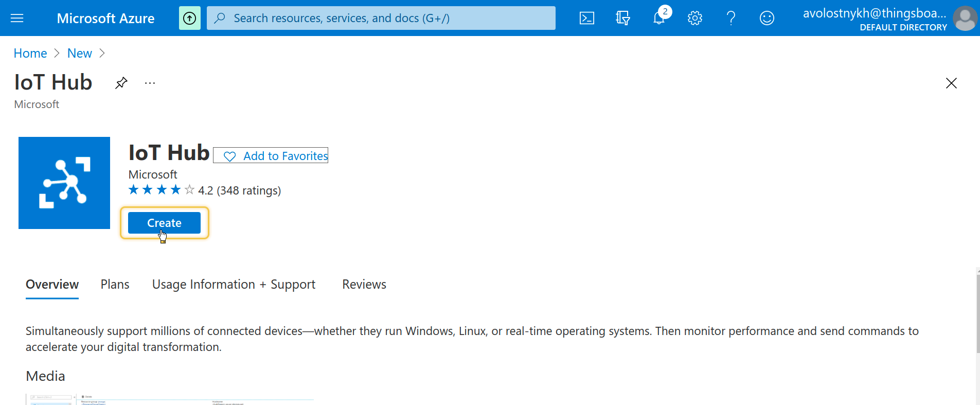Click the Create button
The image size is (980, 405).
(x=164, y=223)
